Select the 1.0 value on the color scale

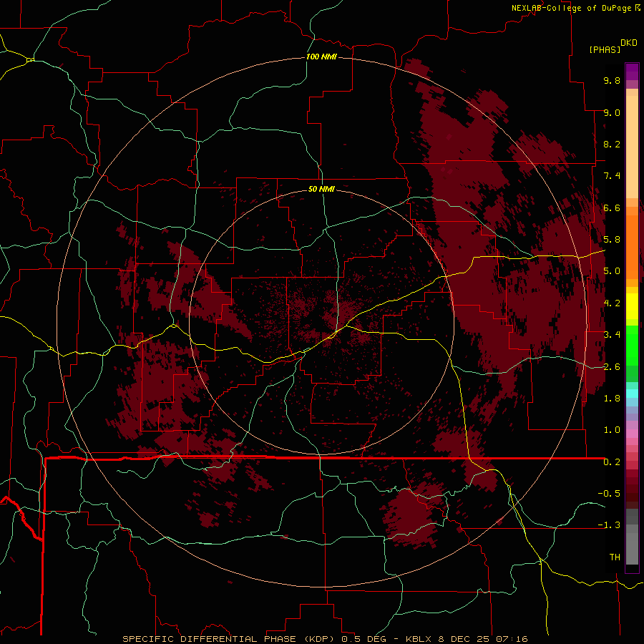pos(612,429)
